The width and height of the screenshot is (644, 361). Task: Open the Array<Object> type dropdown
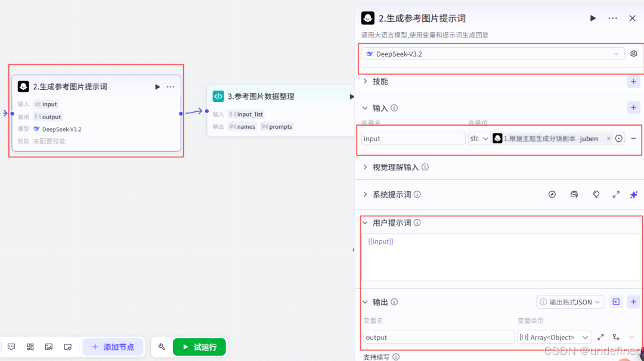coord(554,337)
